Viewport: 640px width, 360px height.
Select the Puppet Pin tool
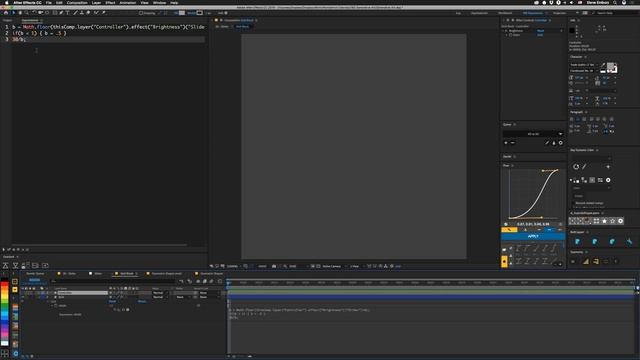pos(104,13)
